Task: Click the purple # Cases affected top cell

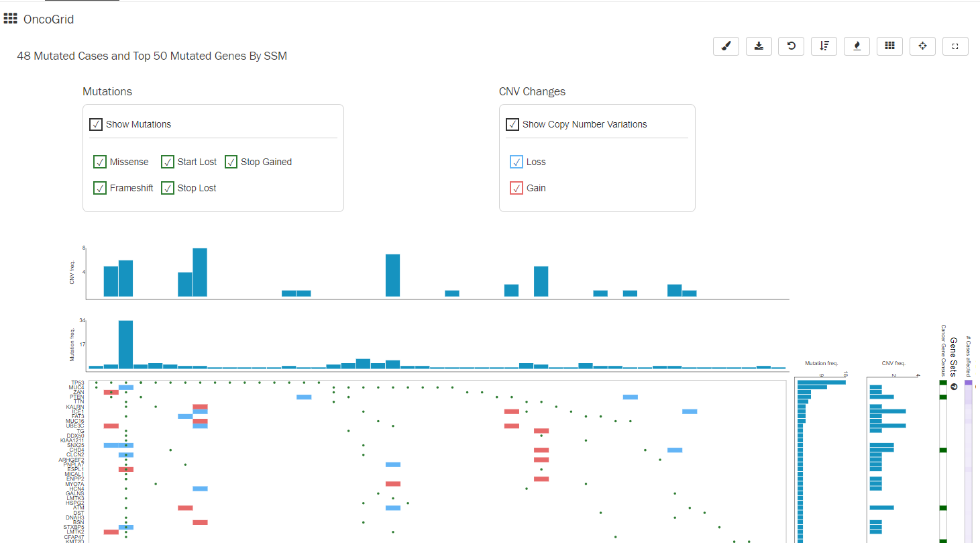Action: click(968, 383)
